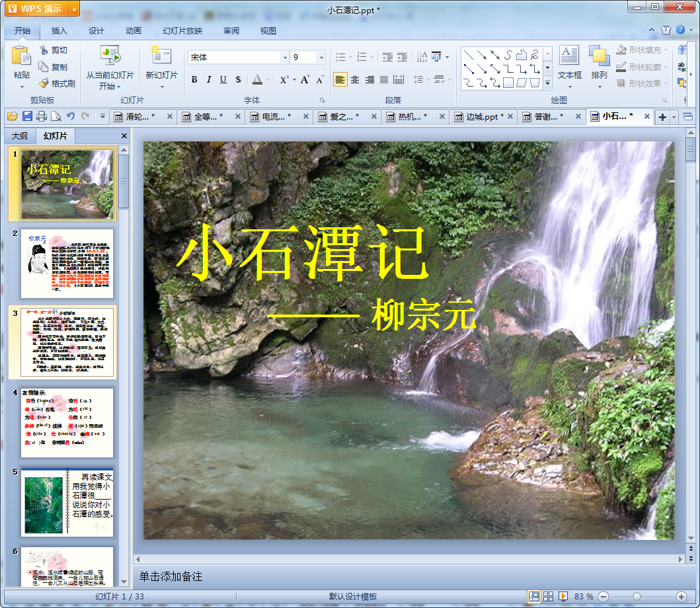Click the Save floppy disk icon
Viewport: 700px width, 608px height.
27,116
